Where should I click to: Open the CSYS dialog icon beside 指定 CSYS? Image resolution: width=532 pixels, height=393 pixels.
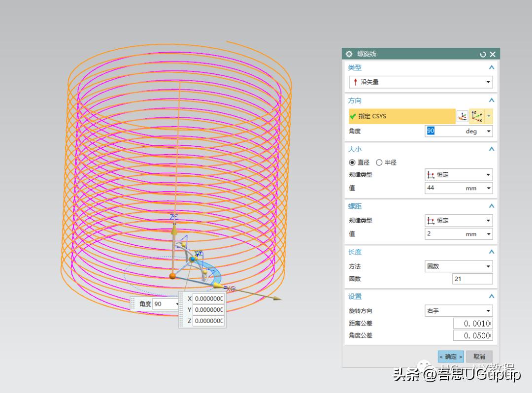pos(462,116)
